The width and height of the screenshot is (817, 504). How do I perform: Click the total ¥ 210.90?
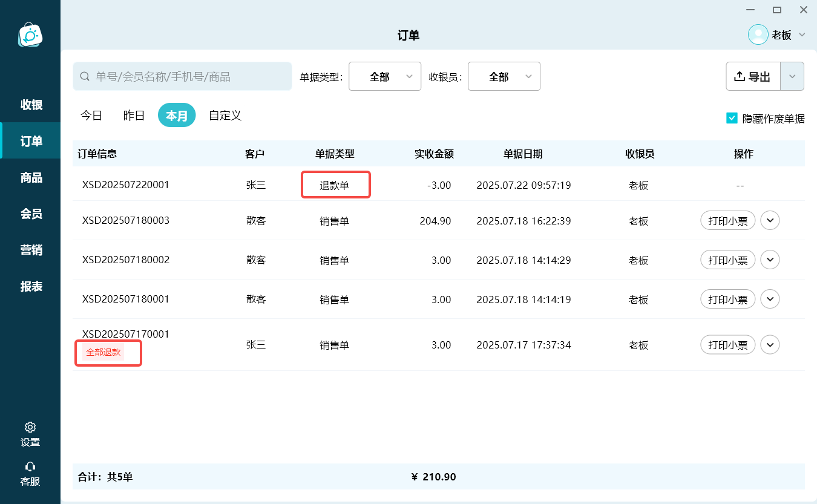[433, 477]
